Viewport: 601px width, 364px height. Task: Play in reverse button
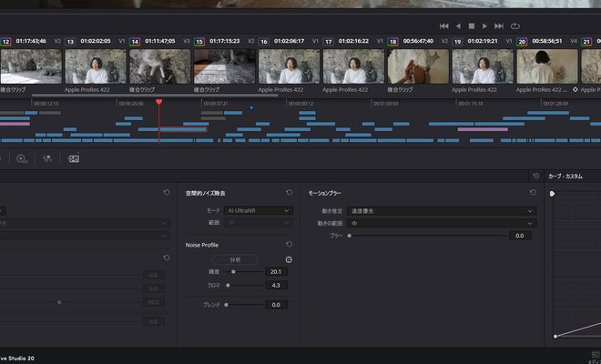tap(458, 26)
